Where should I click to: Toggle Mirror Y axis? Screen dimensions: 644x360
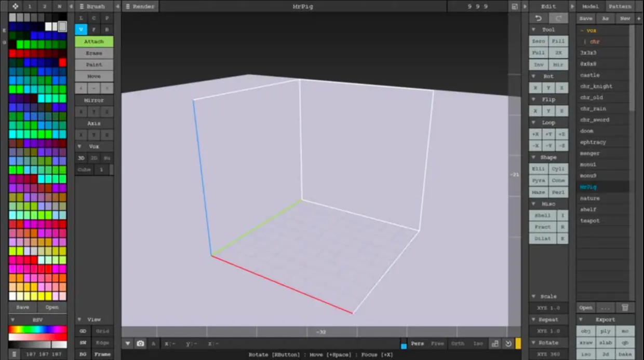94,112
